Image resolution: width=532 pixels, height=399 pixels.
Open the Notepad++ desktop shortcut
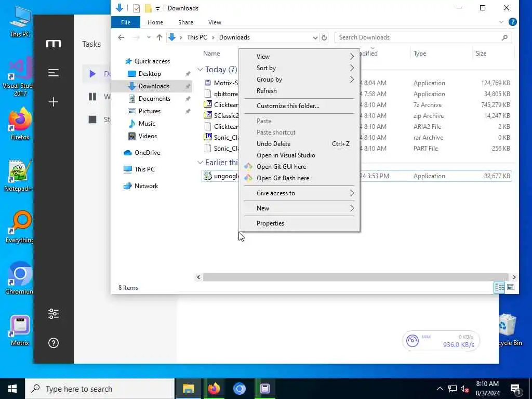click(19, 176)
